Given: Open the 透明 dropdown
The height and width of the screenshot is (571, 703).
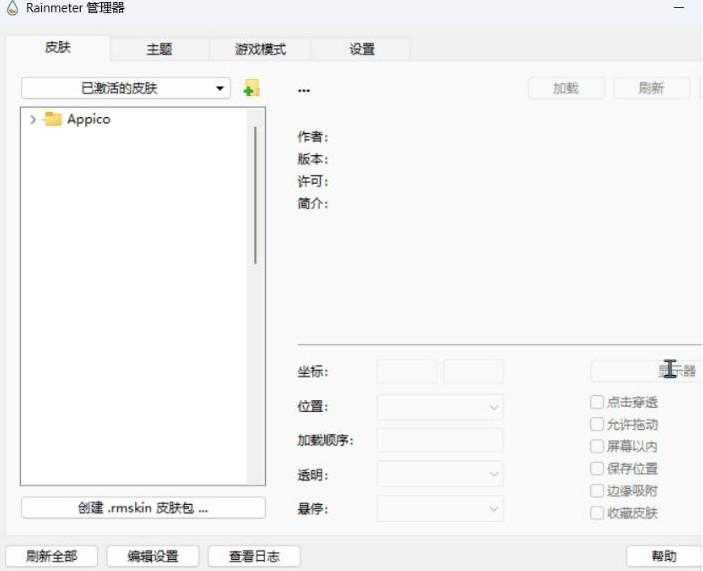Looking at the screenshot, I should [x=440, y=475].
